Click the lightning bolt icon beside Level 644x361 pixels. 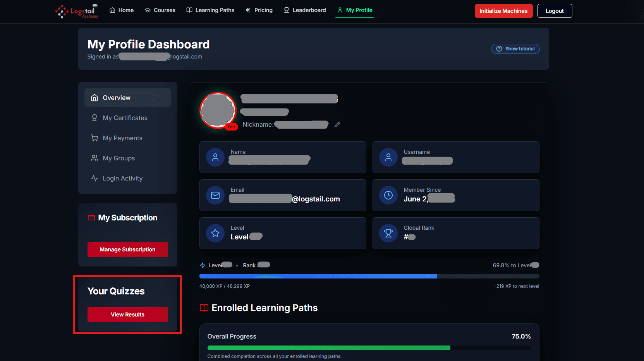point(203,265)
